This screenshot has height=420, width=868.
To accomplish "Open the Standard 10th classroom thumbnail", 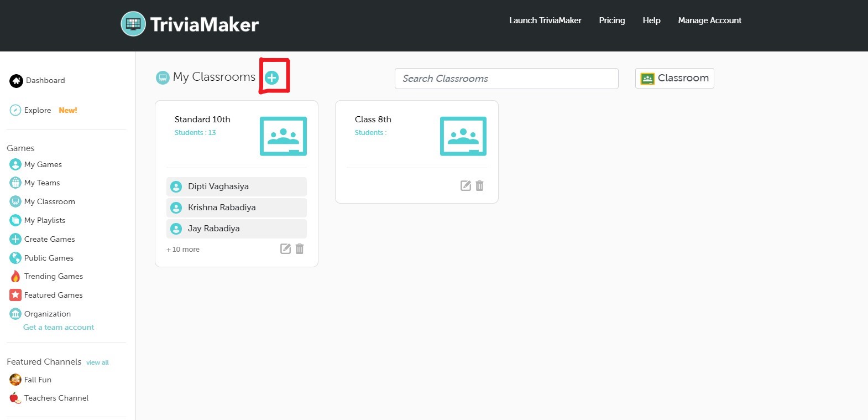I will click(x=283, y=136).
